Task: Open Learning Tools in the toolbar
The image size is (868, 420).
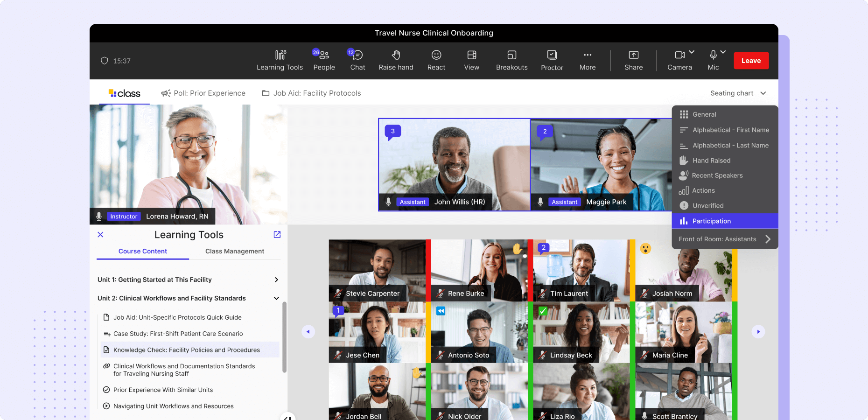Action: pyautogui.click(x=280, y=60)
